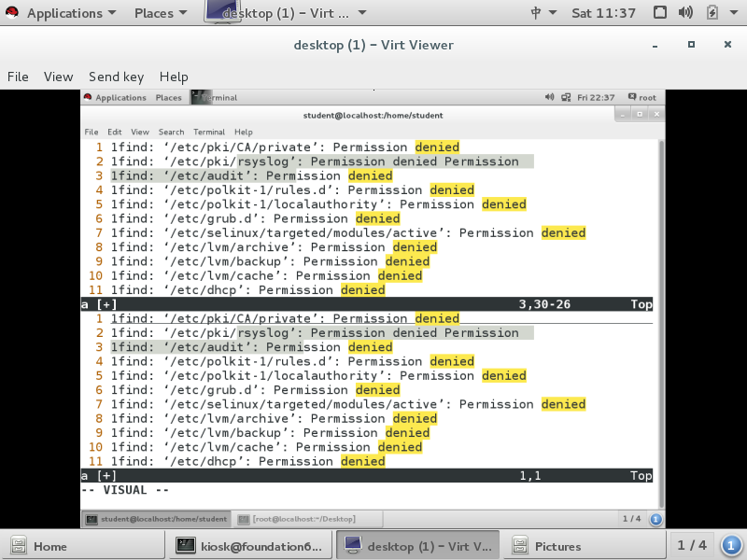Open the terminal File menu
Image resolution: width=747 pixels, height=560 pixels.
point(91,132)
